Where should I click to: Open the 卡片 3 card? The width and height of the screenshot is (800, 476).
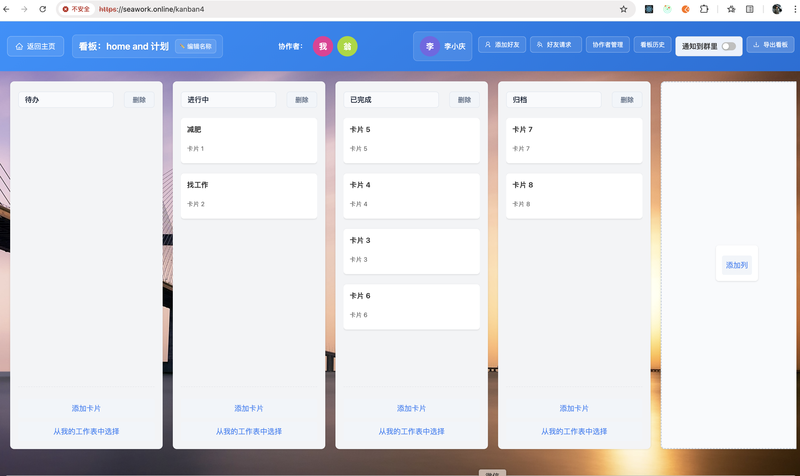point(412,252)
